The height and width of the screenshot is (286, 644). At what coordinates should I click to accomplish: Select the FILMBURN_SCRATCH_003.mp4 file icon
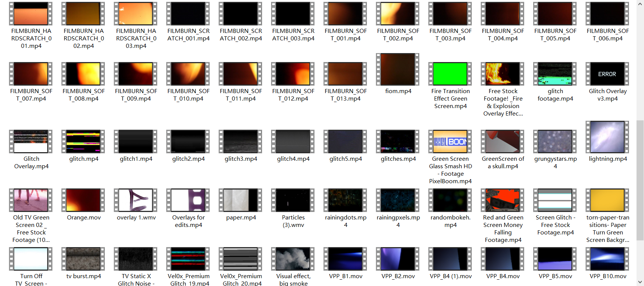293,14
